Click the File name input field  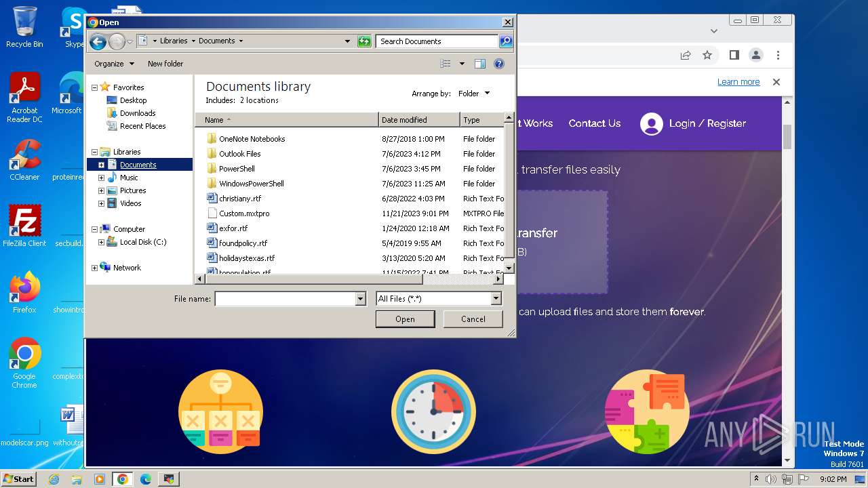(x=285, y=299)
